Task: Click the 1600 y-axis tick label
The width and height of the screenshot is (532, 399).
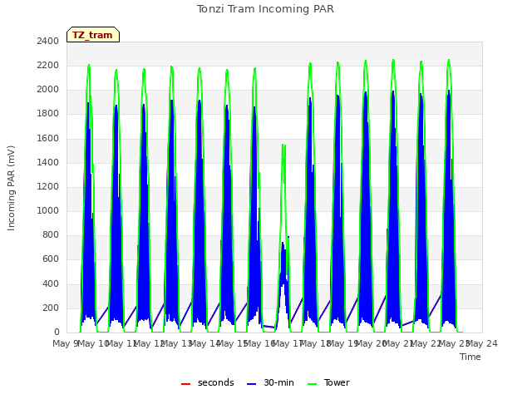Action: click(48, 138)
